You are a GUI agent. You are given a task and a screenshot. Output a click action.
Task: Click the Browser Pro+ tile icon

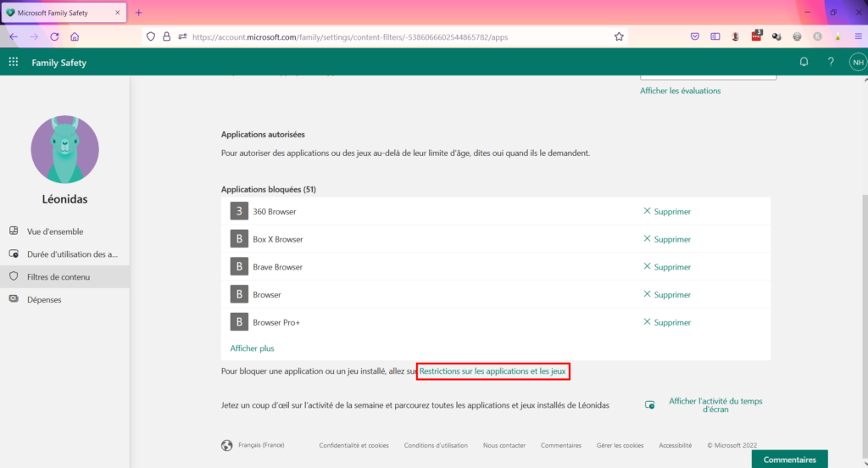click(x=239, y=322)
